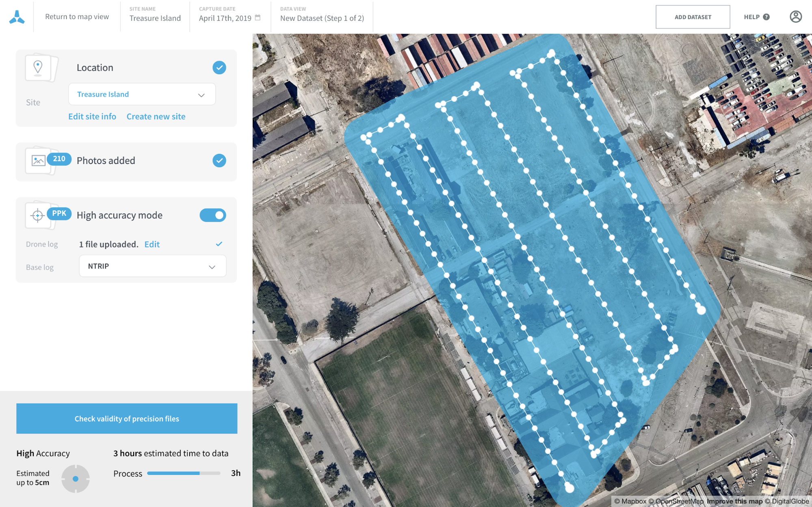Open the Edit site info link
Image resolution: width=812 pixels, height=507 pixels.
pyautogui.click(x=92, y=117)
